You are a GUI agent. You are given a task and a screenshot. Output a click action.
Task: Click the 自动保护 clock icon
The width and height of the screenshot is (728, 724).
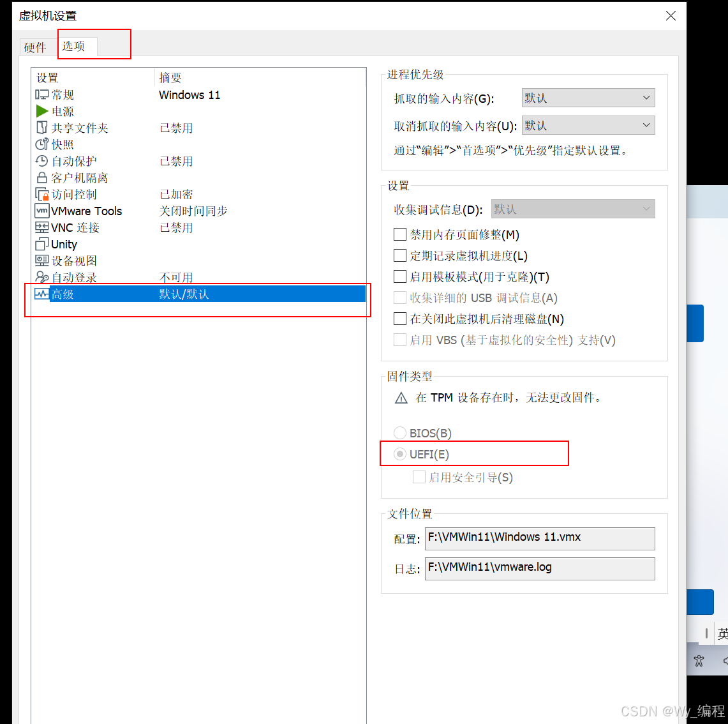(41, 162)
